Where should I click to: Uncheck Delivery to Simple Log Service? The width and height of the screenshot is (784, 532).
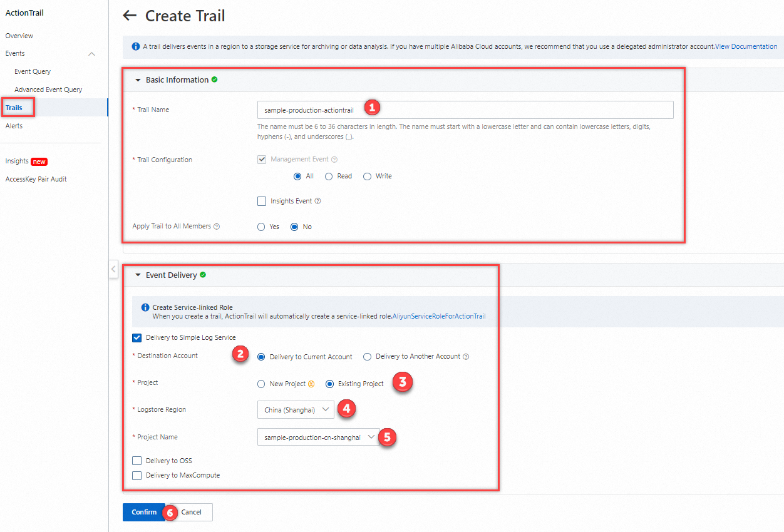pyautogui.click(x=137, y=338)
